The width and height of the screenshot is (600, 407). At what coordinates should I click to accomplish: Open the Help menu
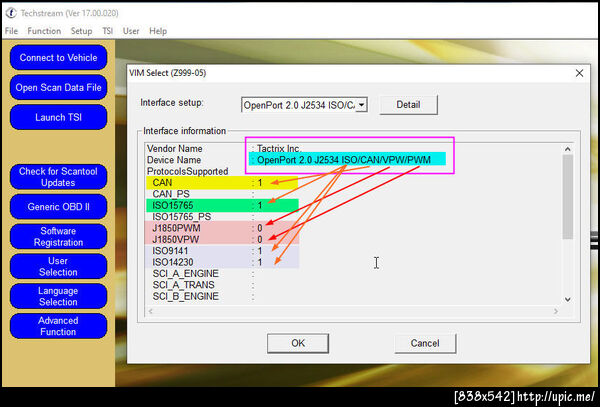point(158,31)
